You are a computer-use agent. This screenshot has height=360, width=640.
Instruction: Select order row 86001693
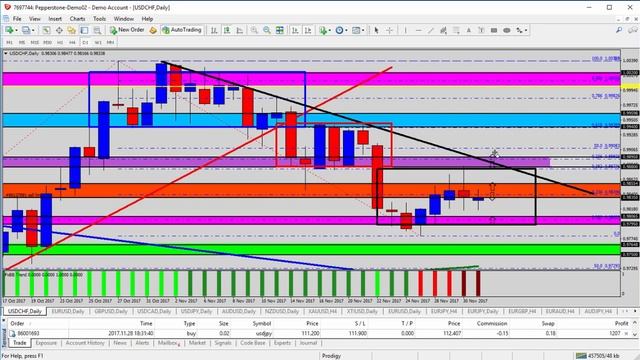pos(318,333)
